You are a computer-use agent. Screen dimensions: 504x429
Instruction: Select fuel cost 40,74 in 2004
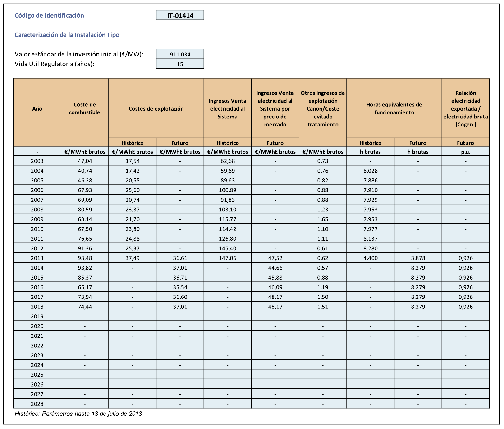(x=85, y=171)
